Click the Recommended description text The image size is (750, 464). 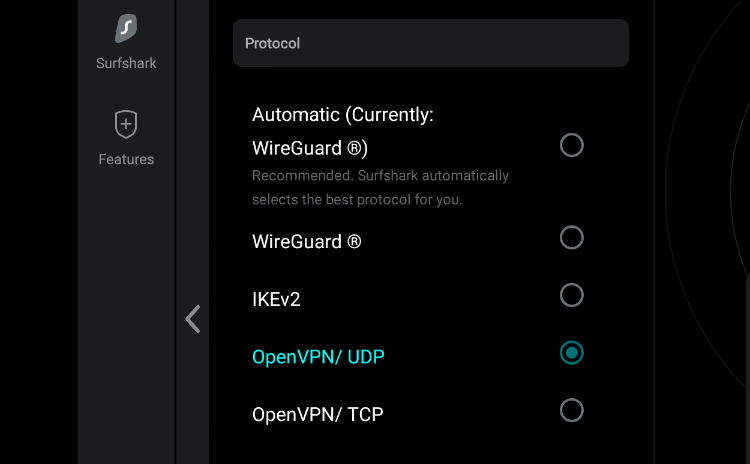click(x=380, y=187)
